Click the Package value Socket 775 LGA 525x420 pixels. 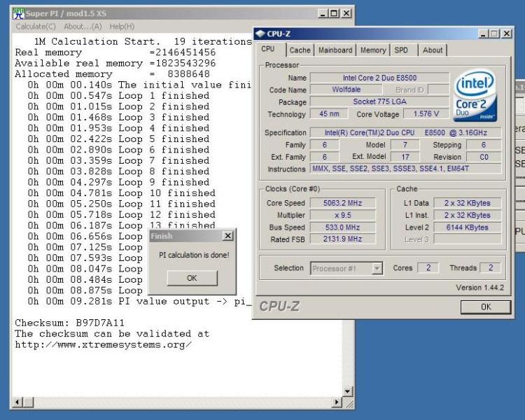tap(379, 101)
